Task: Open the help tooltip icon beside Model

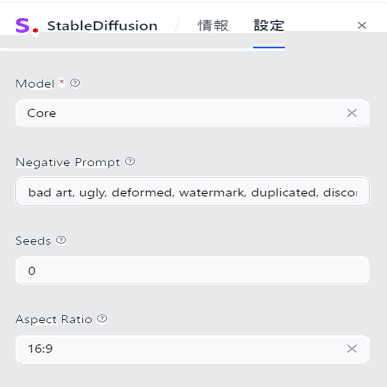Action: [75, 83]
